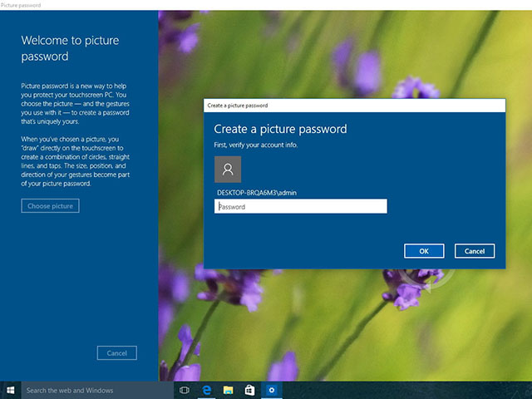This screenshot has height=399, width=532.
Task: Click the Choose picture button
Action: [x=50, y=206]
